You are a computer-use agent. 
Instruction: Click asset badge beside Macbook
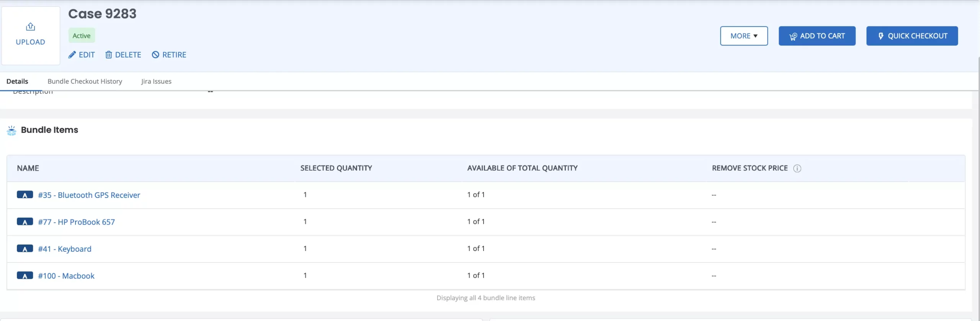tap(25, 276)
